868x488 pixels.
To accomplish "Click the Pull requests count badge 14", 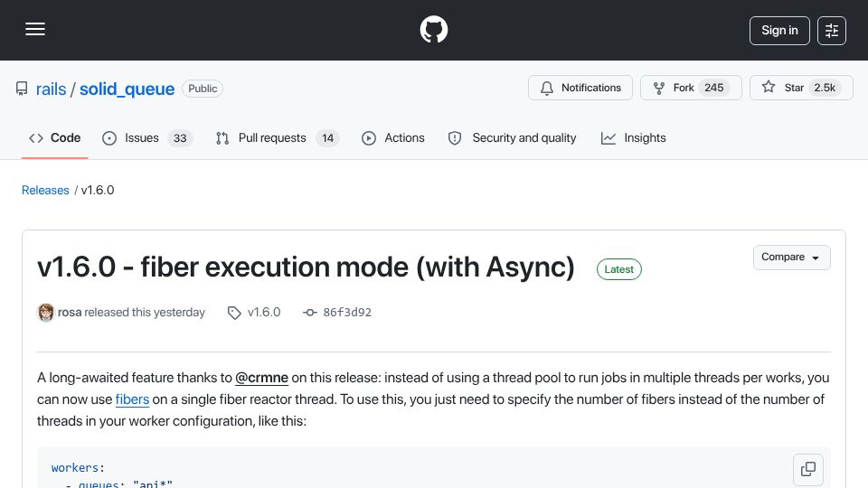I will (327, 138).
